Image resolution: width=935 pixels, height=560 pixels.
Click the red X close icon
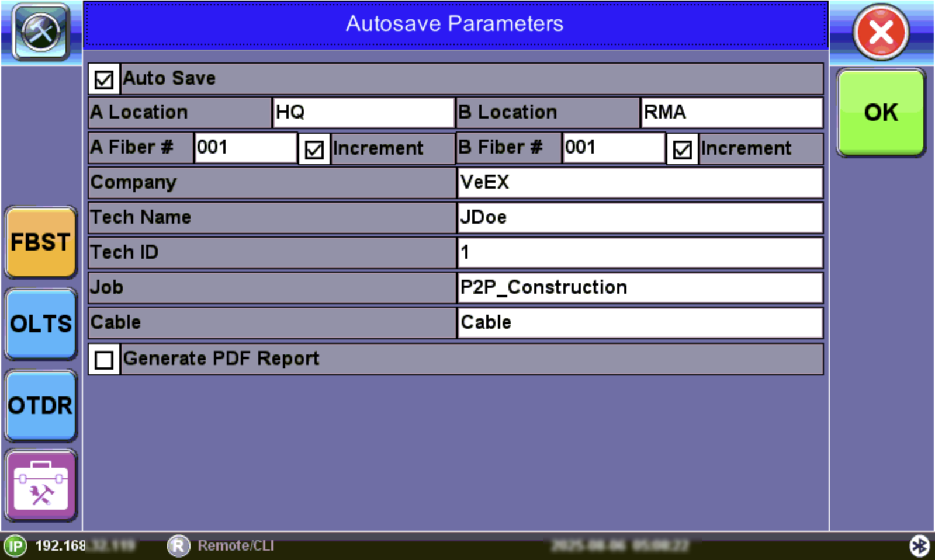[x=881, y=32]
